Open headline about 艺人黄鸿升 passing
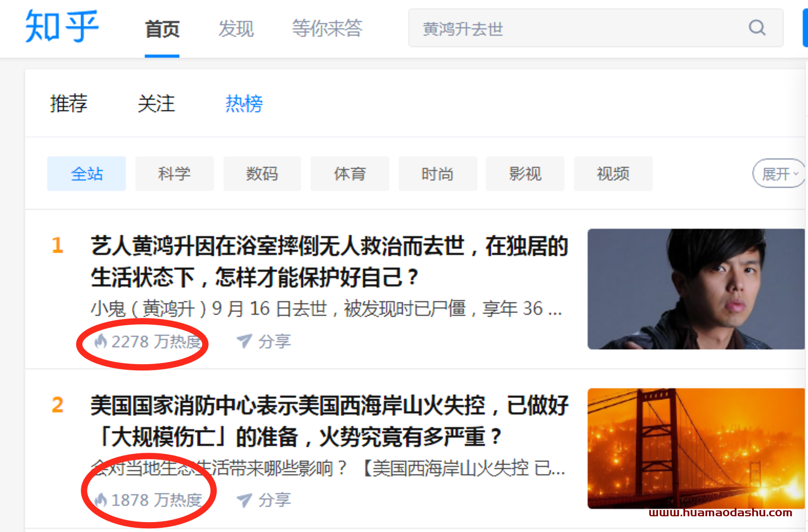The width and height of the screenshot is (808, 532). (x=329, y=261)
